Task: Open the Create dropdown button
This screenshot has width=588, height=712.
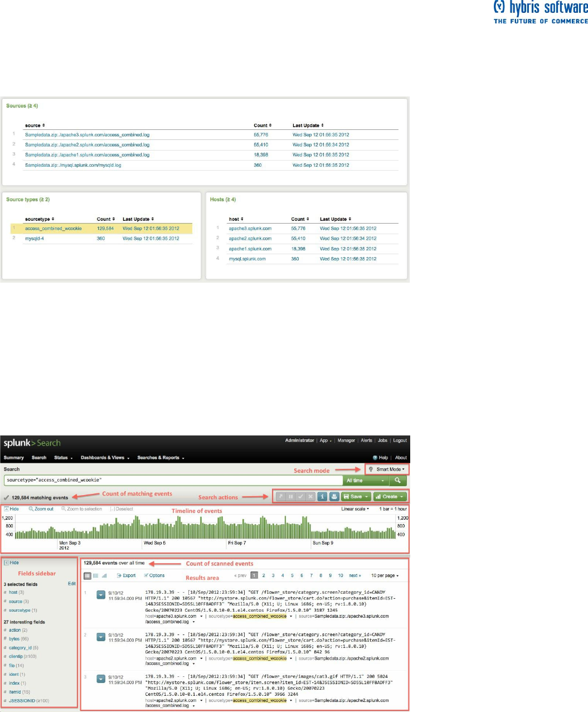Action: pyautogui.click(x=390, y=496)
